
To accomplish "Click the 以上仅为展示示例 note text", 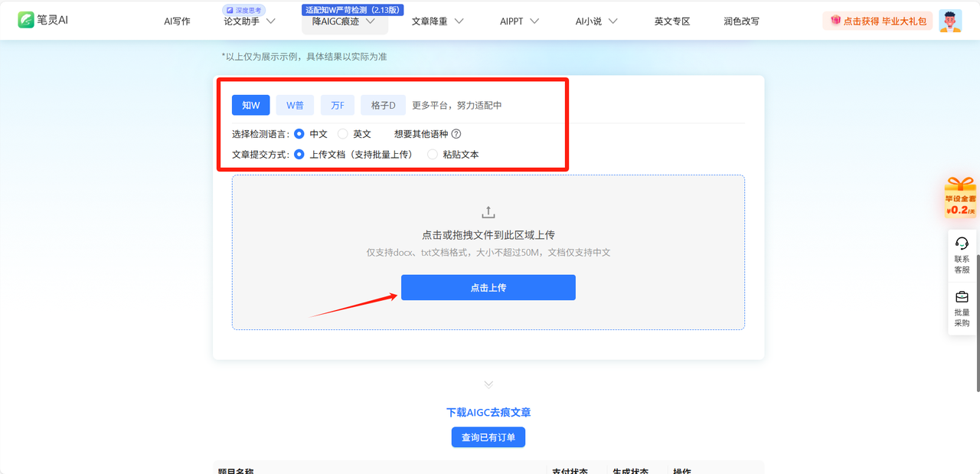I will click(305, 56).
